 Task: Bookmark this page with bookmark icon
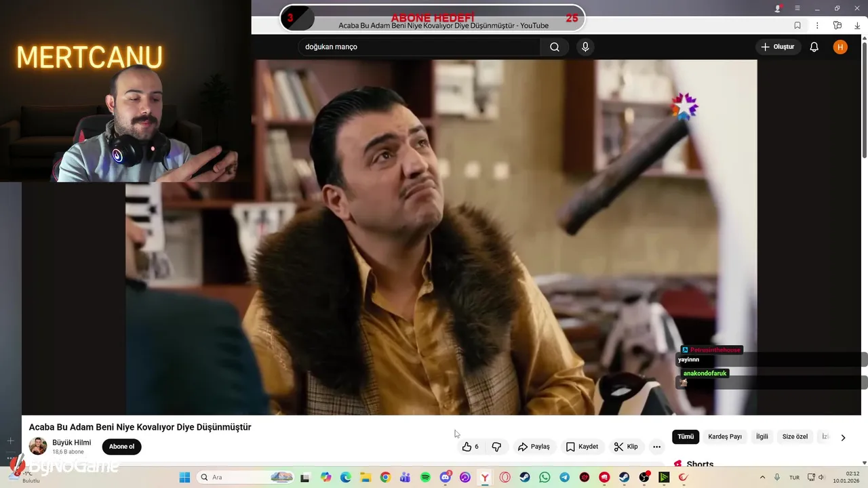coord(797,25)
